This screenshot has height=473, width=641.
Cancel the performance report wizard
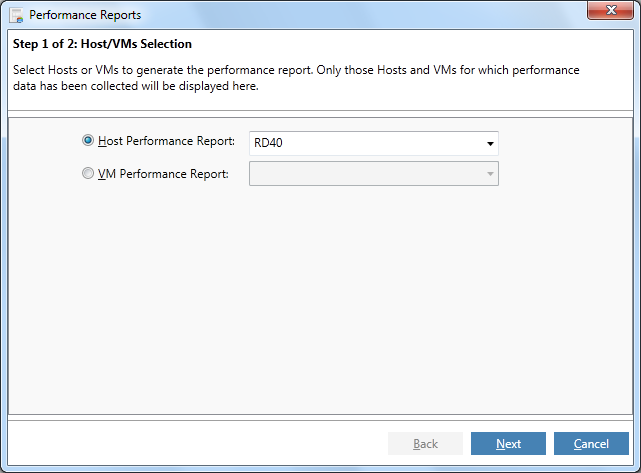click(x=591, y=444)
